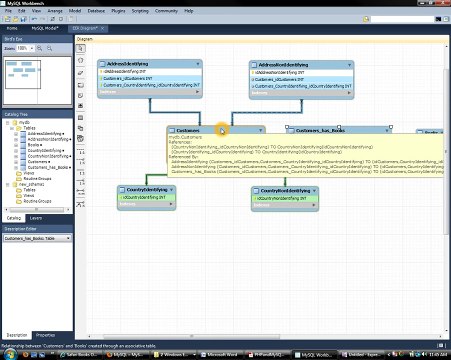Collapse the AddressIdentifying table header arrow
This screenshot has height=360, width=451.
pyautogui.click(x=198, y=64)
